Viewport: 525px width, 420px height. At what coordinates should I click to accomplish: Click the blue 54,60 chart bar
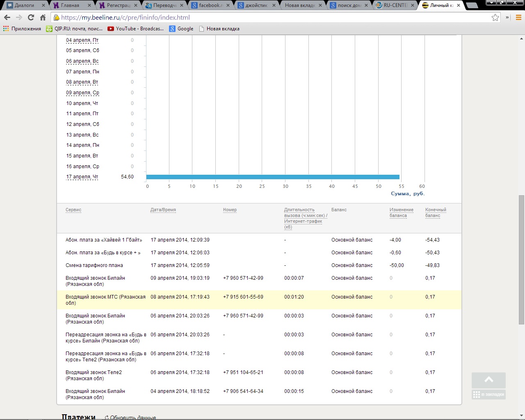(273, 177)
